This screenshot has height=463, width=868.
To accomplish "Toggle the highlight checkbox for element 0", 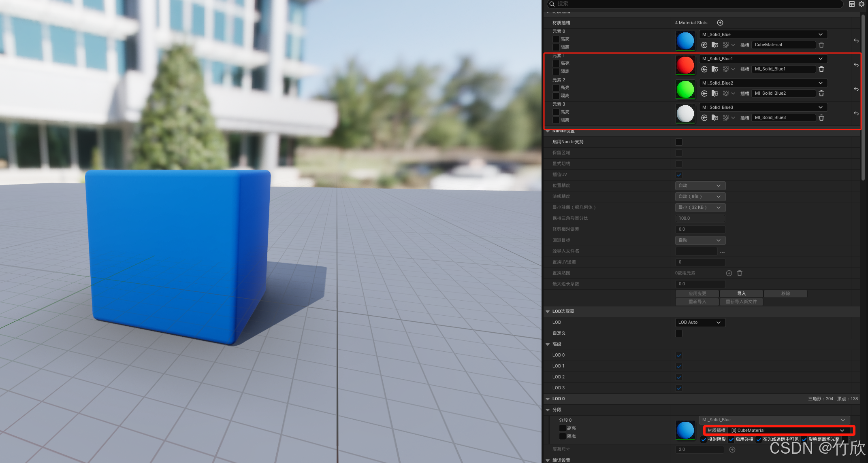I will (556, 39).
